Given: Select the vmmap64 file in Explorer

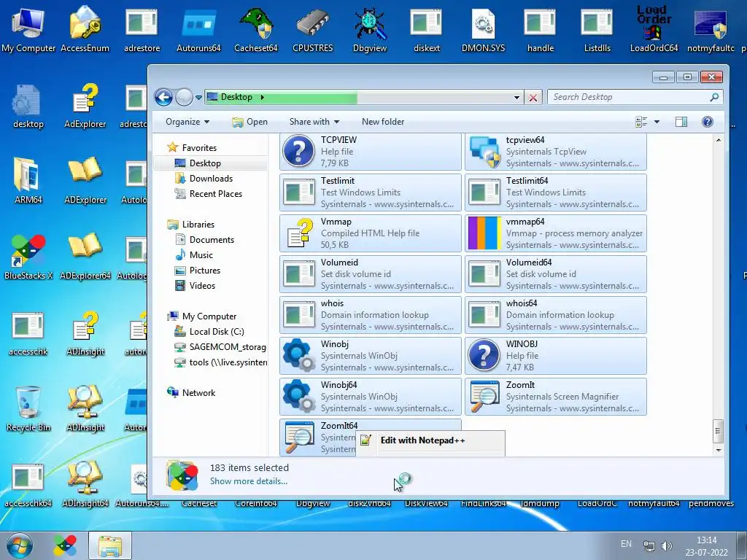Looking at the screenshot, I should [555, 233].
